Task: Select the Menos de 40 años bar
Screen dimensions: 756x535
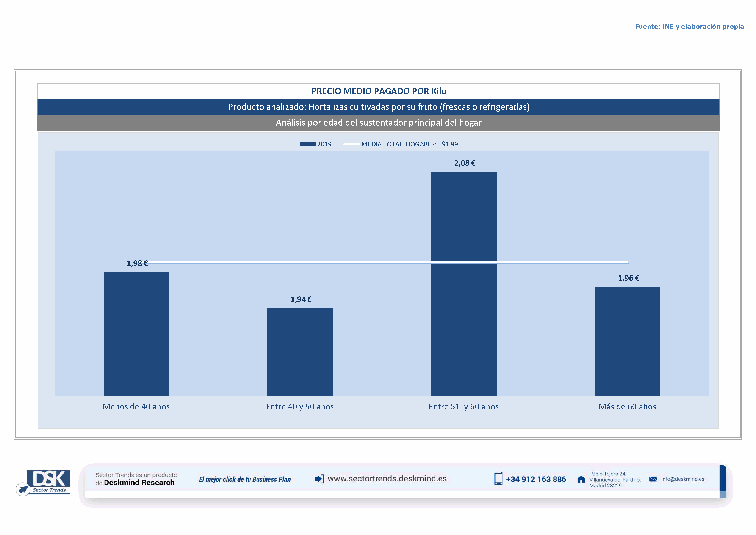Action: (136, 333)
